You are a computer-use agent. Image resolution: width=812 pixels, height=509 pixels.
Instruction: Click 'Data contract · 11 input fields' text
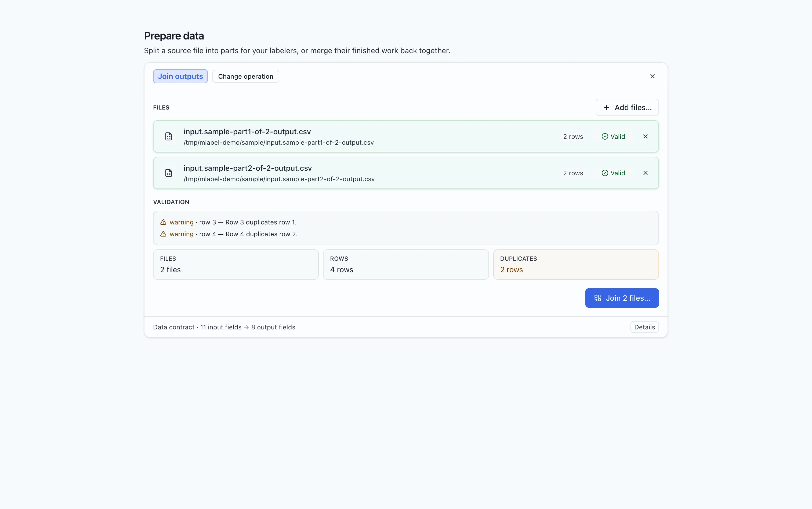pos(197,327)
